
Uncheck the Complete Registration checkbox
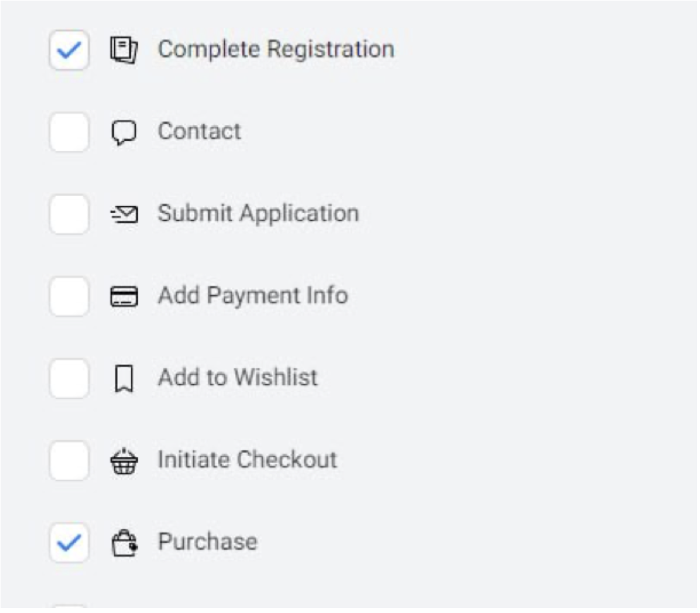point(69,50)
